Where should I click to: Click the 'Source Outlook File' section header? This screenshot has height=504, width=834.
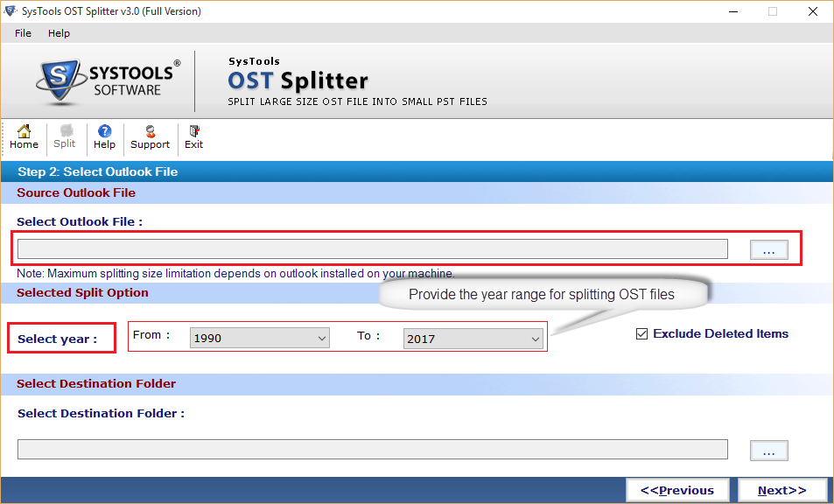[76, 193]
